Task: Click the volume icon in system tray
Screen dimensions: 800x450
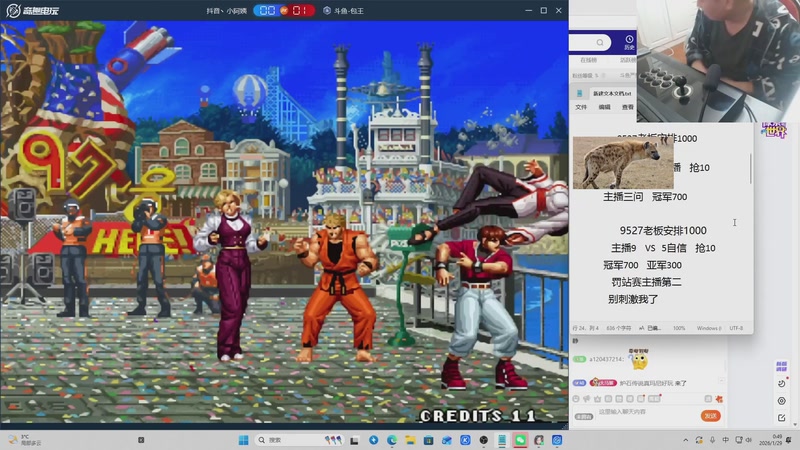Action: [749, 440]
